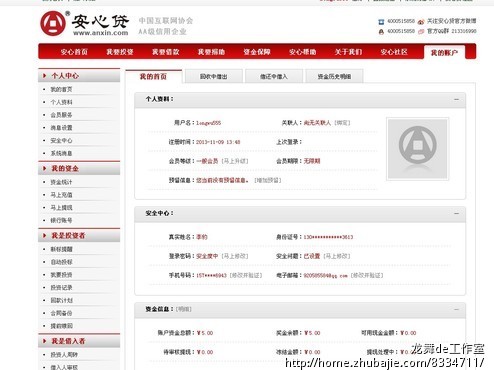Click the registration time 2013-11-09 value
Image resolution: width=494 pixels, height=370 pixels.
(x=218, y=142)
